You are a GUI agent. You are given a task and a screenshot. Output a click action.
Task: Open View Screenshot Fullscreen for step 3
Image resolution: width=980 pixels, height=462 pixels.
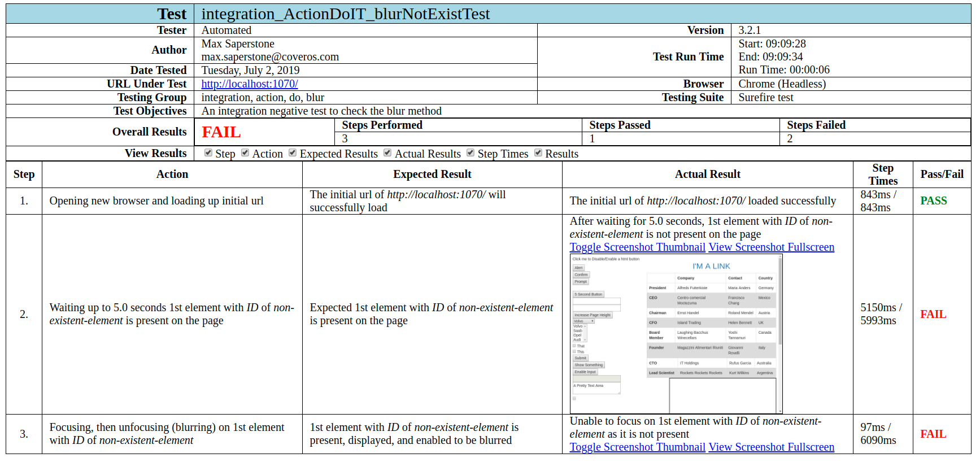point(771,447)
